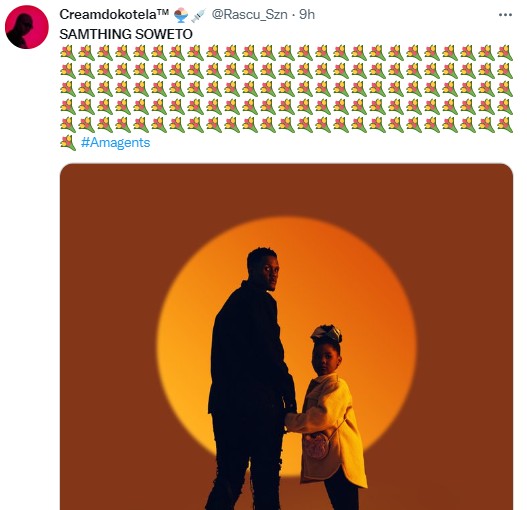This screenshot has width=527, height=510.
Task: Open the three-dot more options menu
Action: point(505,15)
